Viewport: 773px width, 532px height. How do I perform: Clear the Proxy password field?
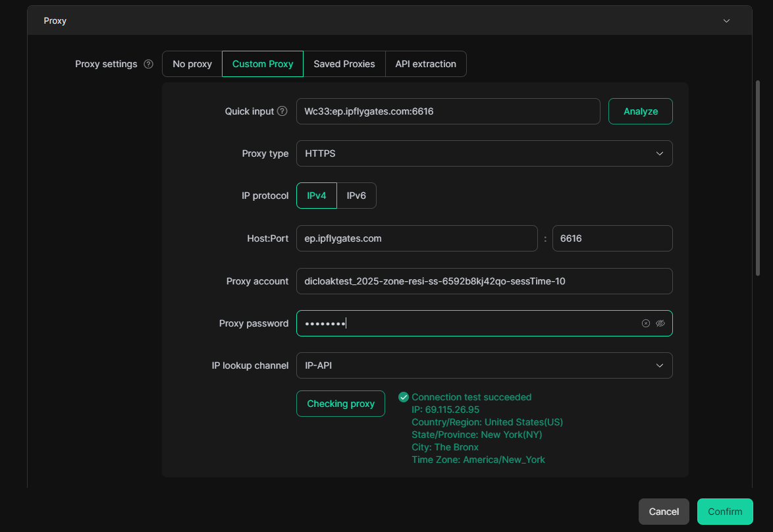(646, 323)
